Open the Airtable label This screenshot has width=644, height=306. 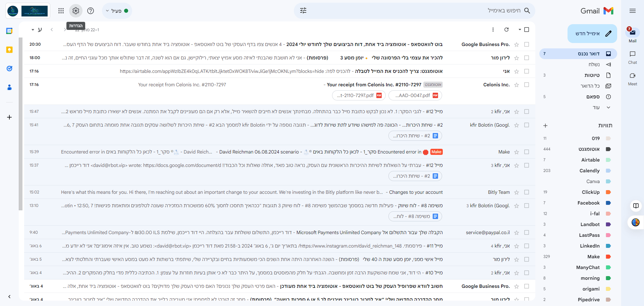click(x=590, y=160)
